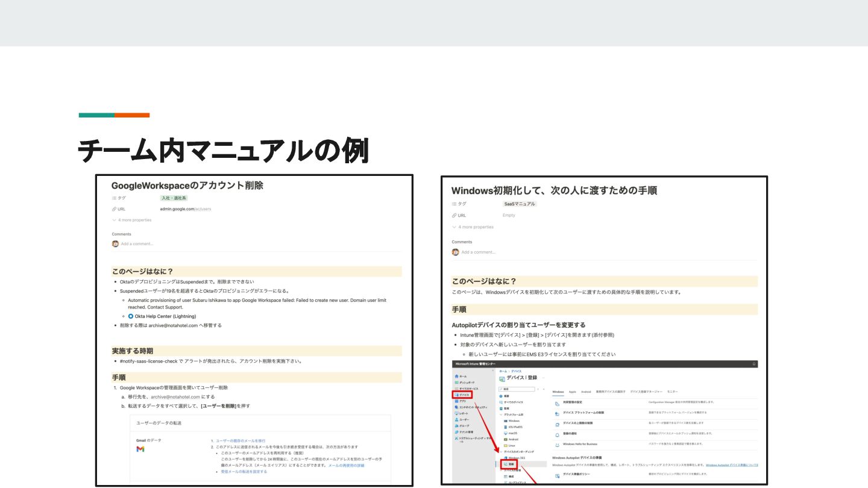Switch to Windows tab in enrollment page
The width and height of the screenshot is (868, 488).
pos(558,392)
